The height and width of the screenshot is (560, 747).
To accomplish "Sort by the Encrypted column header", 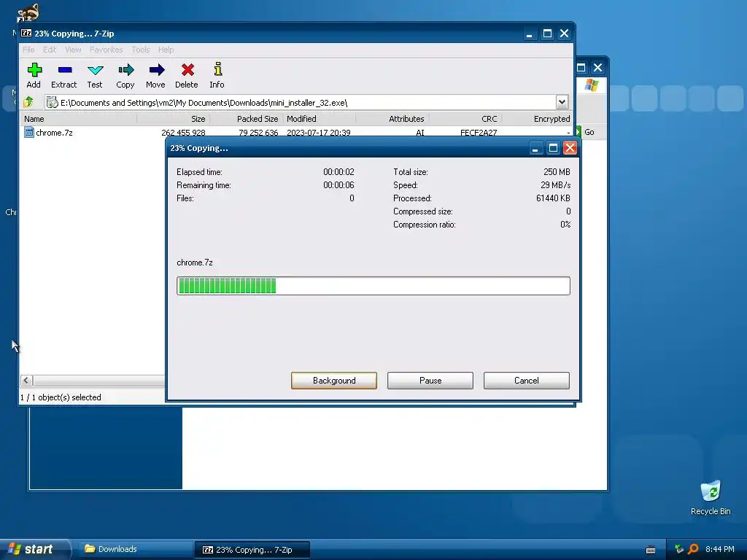I will click(x=537, y=119).
